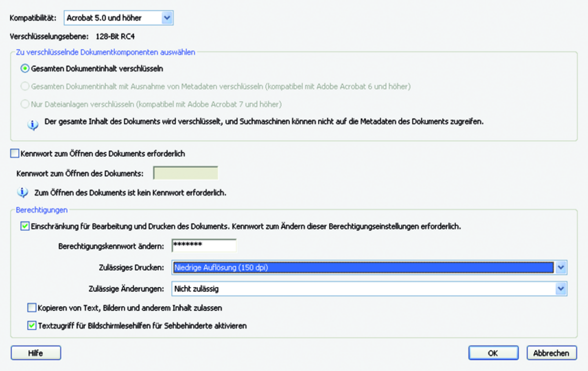Select radio option excluding Metadaten from encryption
Screen dimensions: 588x371
25,87
